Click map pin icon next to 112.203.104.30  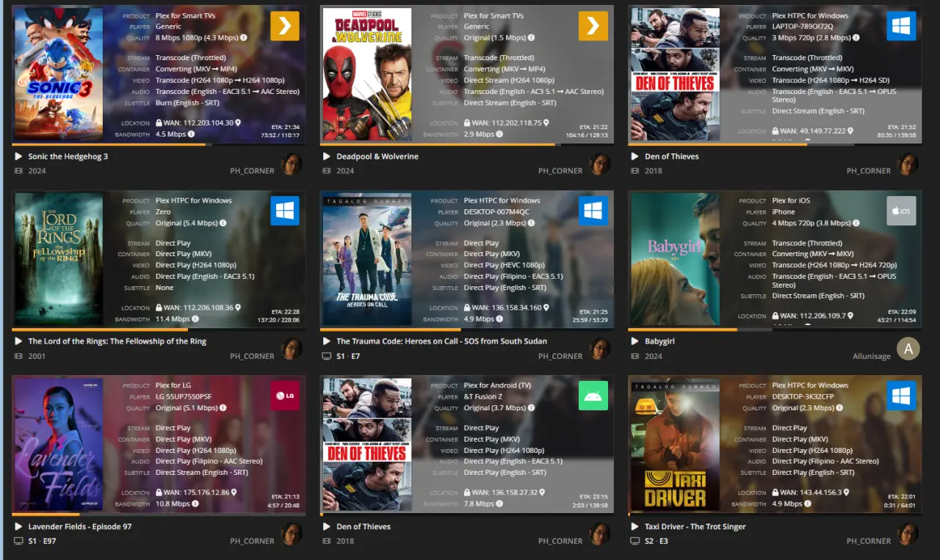coord(238,123)
